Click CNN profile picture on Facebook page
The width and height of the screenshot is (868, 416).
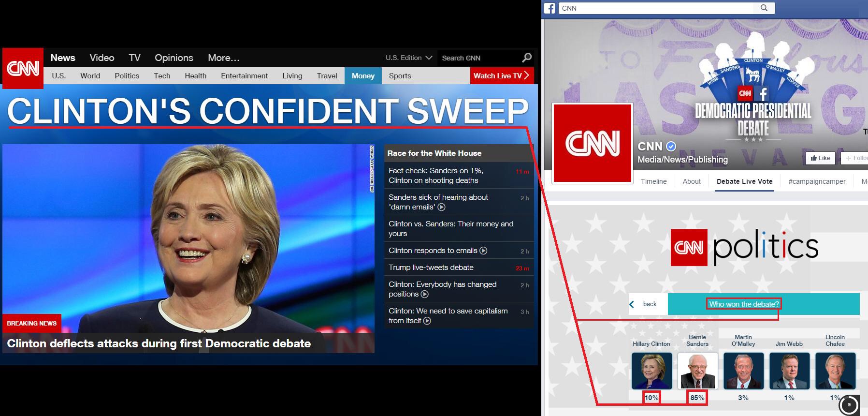[x=593, y=144]
